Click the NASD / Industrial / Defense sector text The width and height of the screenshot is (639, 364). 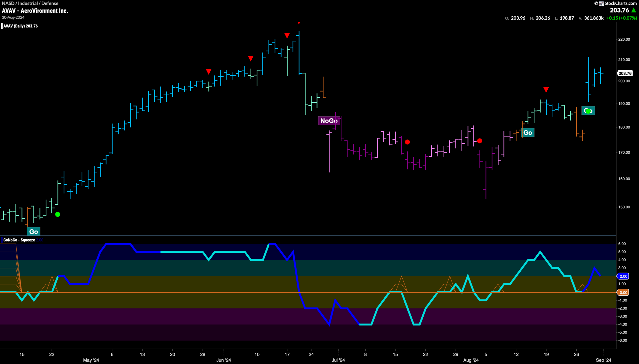[x=30, y=3]
